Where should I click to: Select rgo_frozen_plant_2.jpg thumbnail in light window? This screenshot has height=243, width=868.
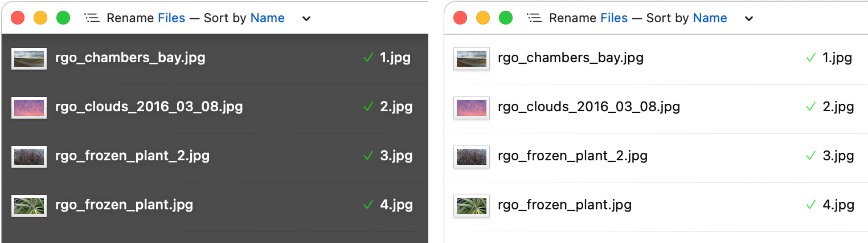click(472, 156)
